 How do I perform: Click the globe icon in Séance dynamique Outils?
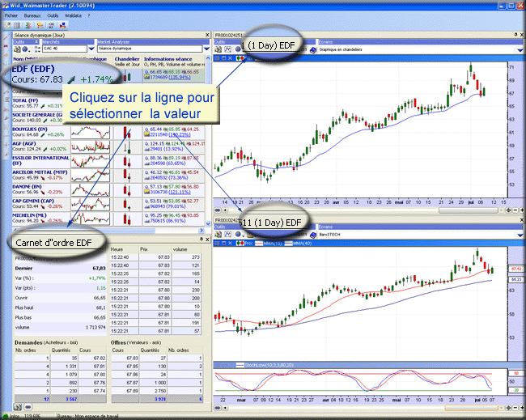(25, 49)
